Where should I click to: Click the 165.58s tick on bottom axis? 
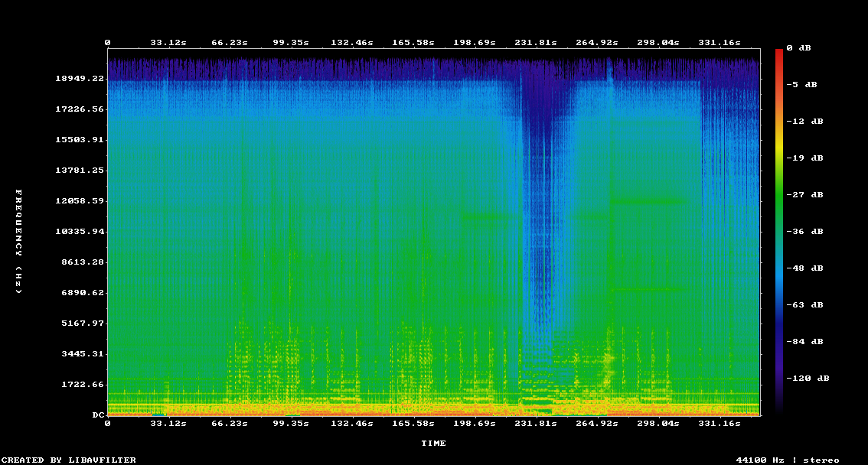point(413,423)
